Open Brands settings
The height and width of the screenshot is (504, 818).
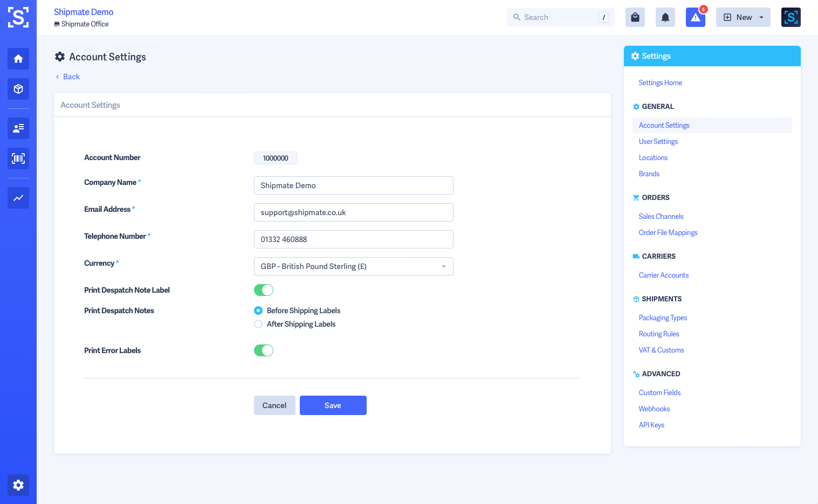pos(649,174)
